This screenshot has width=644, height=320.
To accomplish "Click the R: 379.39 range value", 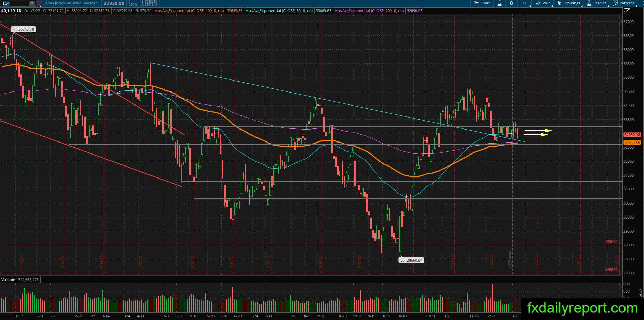I will [x=143, y=11].
